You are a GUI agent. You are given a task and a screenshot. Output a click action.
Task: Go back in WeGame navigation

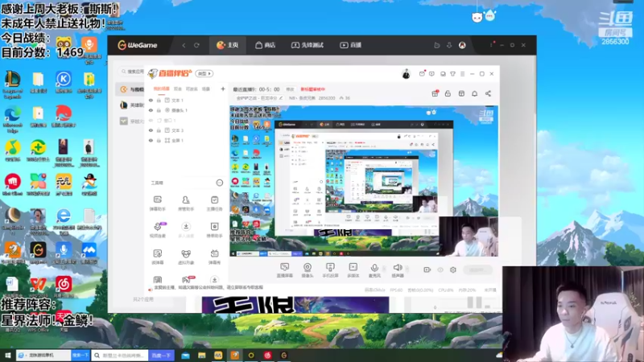pyautogui.click(x=184, y=45)
